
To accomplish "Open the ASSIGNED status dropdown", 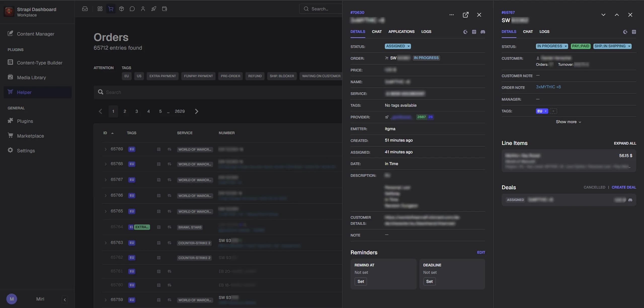I will 397,46.
